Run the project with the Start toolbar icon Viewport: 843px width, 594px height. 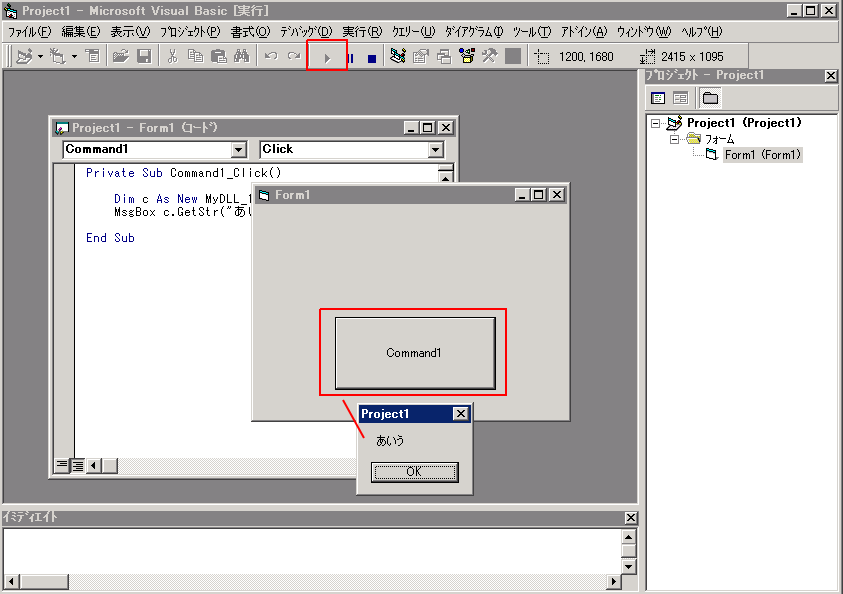pos(327,56)
